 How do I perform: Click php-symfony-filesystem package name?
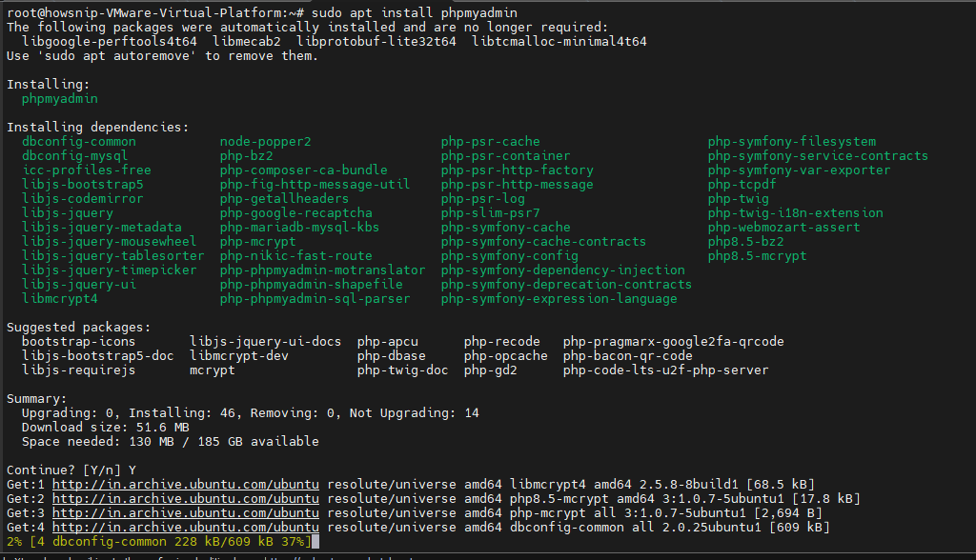[x=792, y=142]
